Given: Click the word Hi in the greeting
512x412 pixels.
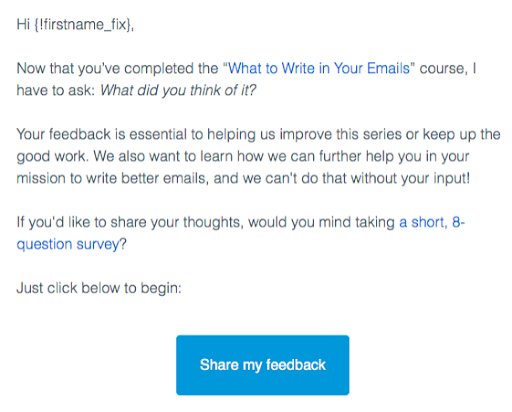Looking at the screenshot, I should click(x=23, y=24).
